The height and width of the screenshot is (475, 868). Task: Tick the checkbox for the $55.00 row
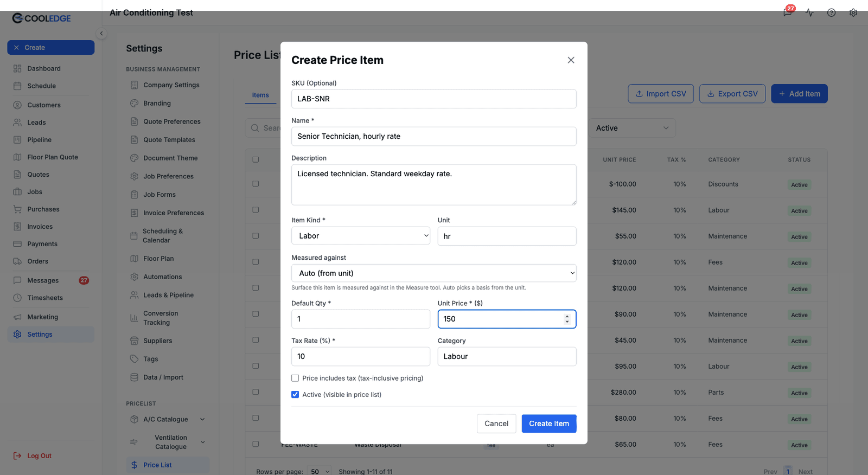coord(256,236)
